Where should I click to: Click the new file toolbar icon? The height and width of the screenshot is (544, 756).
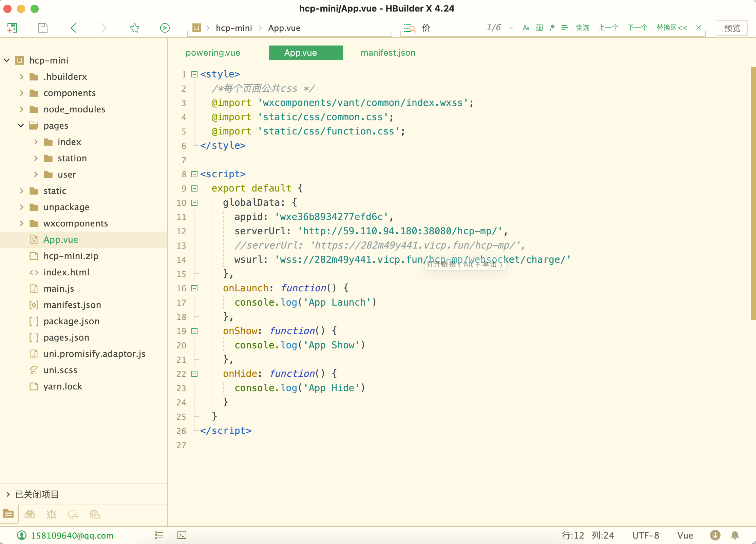pyautogui.click(x=12, y=28)
